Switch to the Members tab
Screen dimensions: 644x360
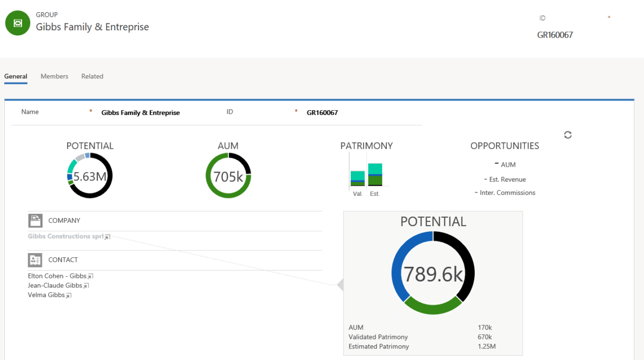pos(55,76)
